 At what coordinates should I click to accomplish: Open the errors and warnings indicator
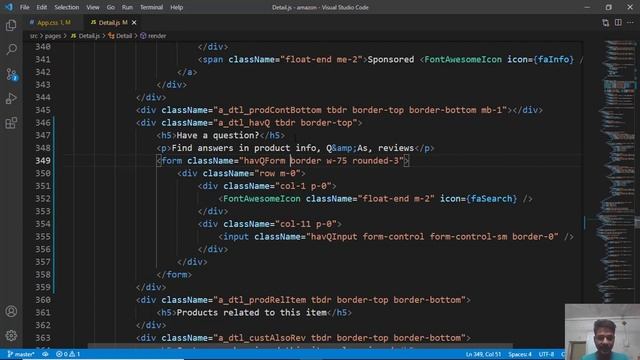point(68,354)
